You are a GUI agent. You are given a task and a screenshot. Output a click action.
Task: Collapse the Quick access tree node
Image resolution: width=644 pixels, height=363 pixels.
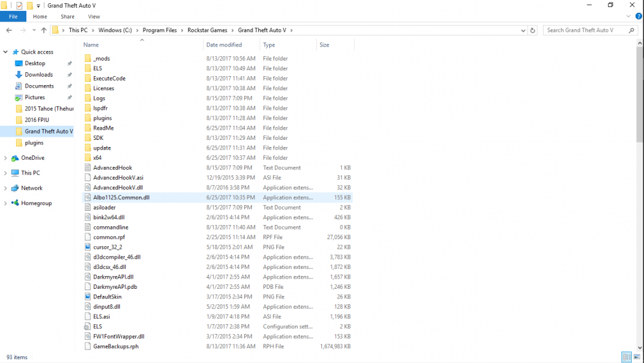[x=6, y=52]
